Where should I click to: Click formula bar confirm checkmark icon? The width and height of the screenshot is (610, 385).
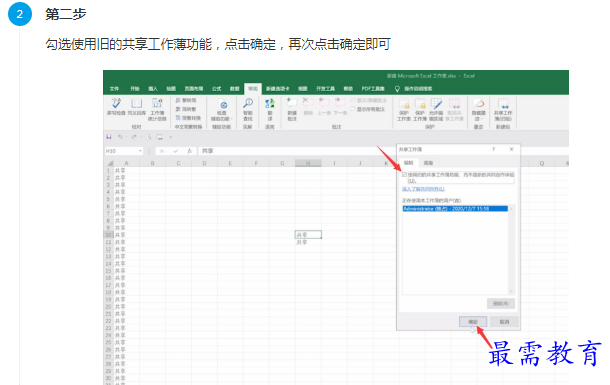point(176,151)
